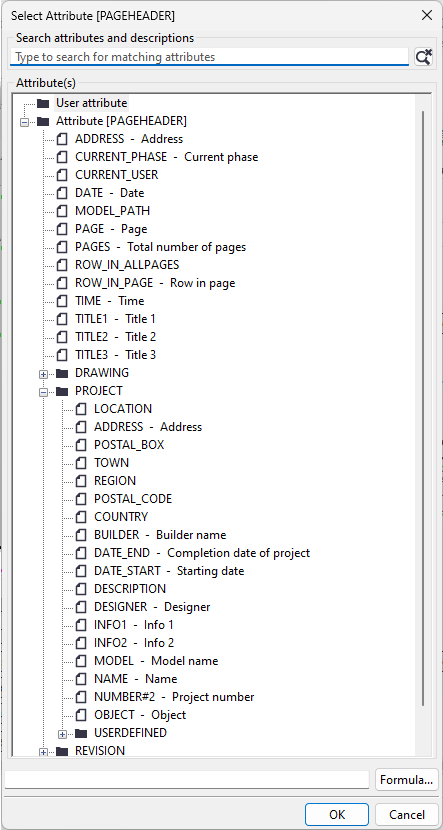Image resolution: width=443 pixels, height=830 pixels.
Task: Collapse the PROJECT folder node
Action: 43,392
